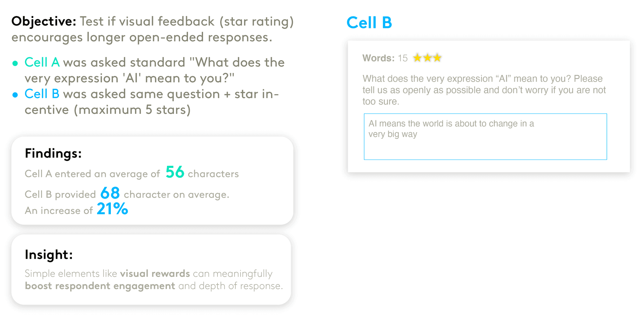The image size is (644, 320).
Task: Click the green 56 characters figure
Action: point(175,172)
